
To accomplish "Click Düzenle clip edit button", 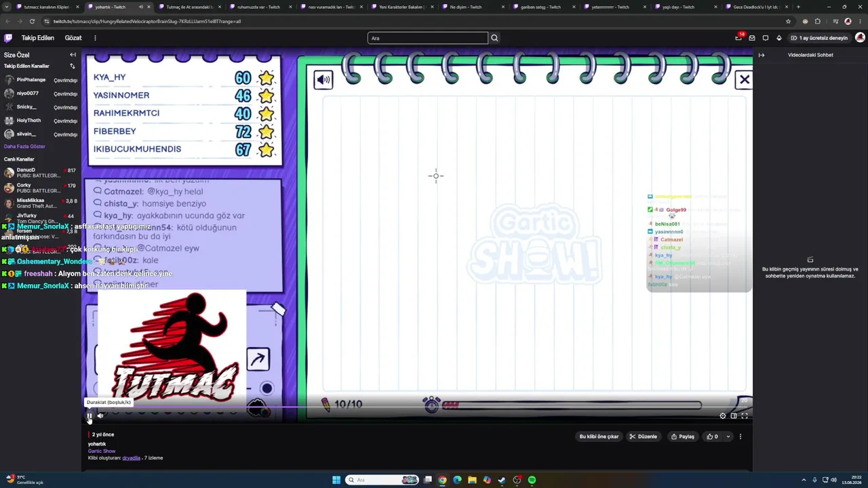I will (x=643, y=436).
